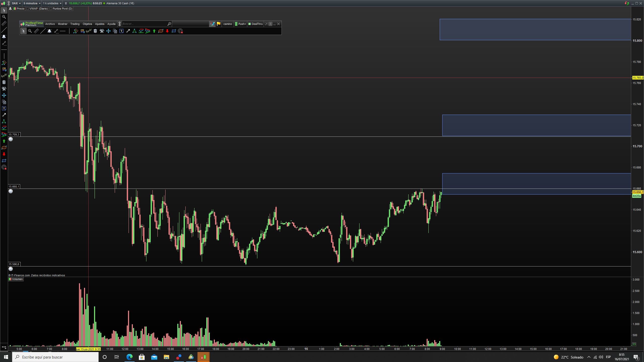Open the 1 k unidades dropdown
This screenshot has height=362, width=644.
pyautogui.click(x=52, y=3)
